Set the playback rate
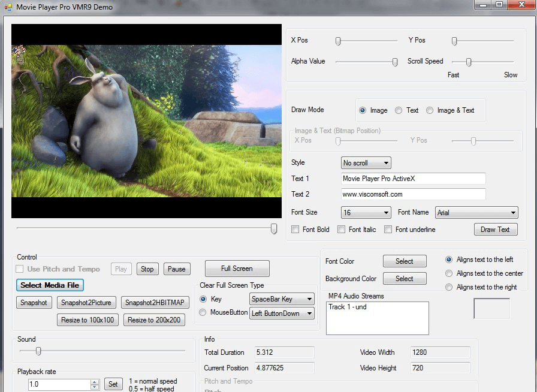The height and width of the screenshot is (392, 537). pos(113,384)
